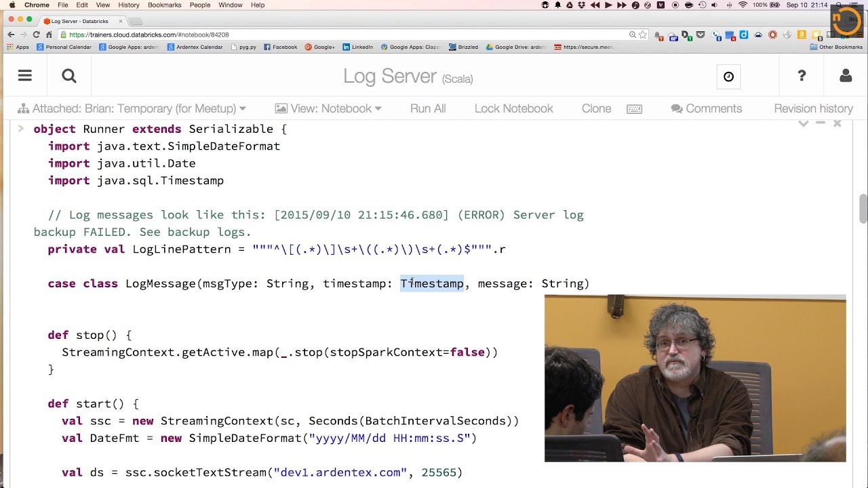Reload the page in Chrome
Screen dimensions: 868x488
click(37, 35)
